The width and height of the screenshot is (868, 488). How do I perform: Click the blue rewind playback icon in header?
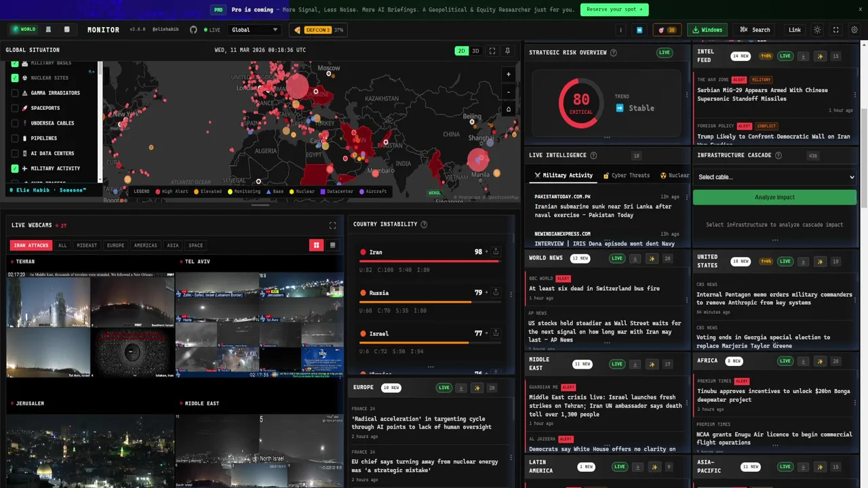pyautogui.click(x=639, y=30)
